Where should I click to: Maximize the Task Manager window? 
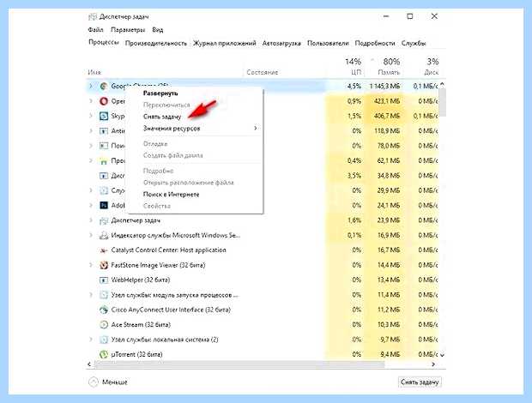tap(410, 16)
